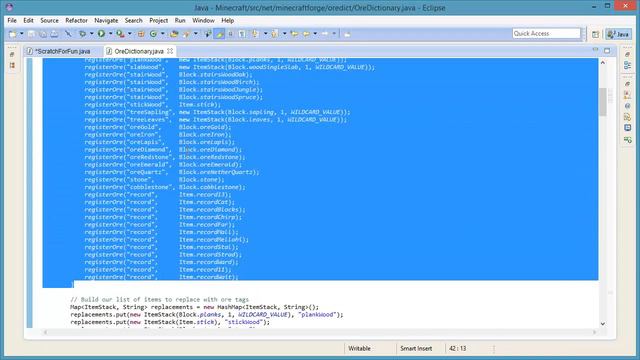The height and width of the screenshot is (360, 640).
Task: Click the Save icon in toolbar
Action: click(31, 34)
